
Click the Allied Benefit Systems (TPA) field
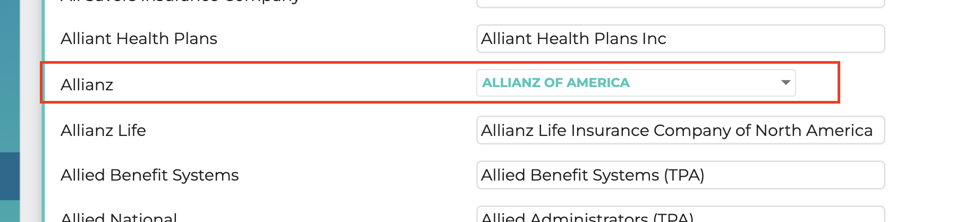[x=680, y=175]
